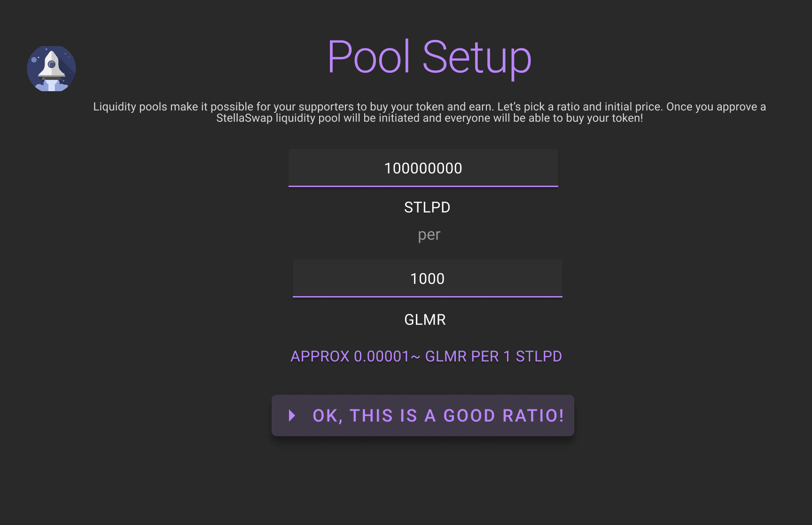Click the word Pool in the title

369,57
